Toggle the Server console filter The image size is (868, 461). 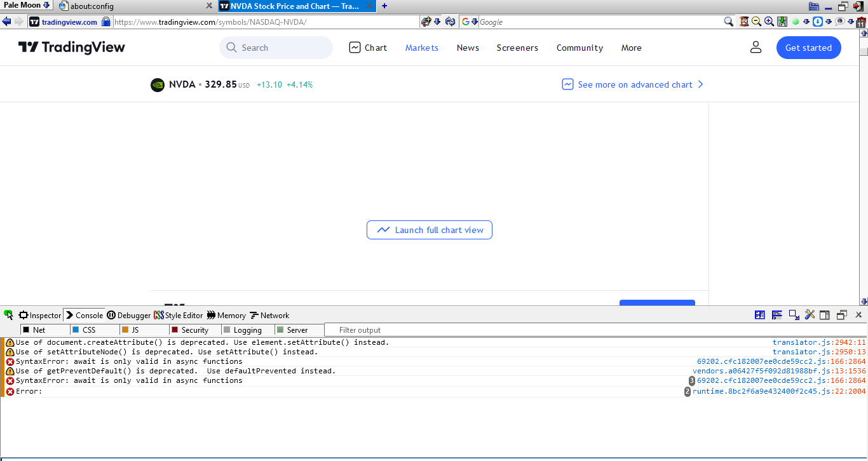pos(299,330)
